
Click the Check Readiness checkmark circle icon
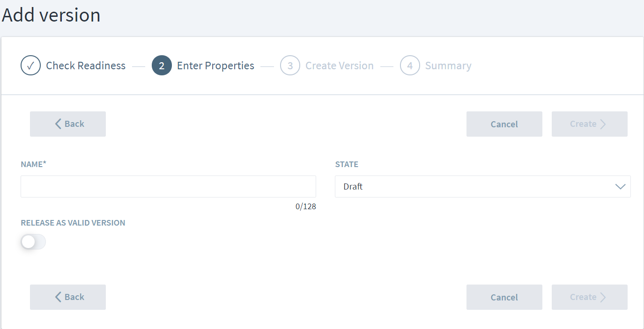(30, 66)
